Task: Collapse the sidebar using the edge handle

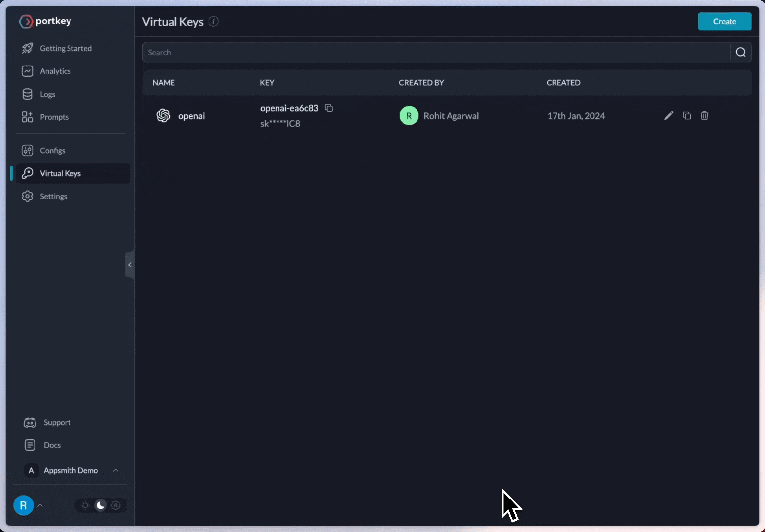Action: pos(130,265)
